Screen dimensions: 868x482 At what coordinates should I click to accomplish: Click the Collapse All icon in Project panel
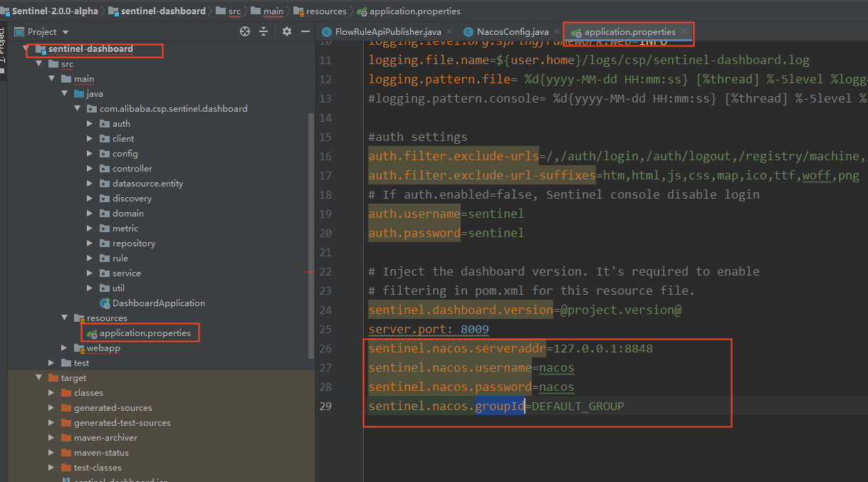[263, 31]
